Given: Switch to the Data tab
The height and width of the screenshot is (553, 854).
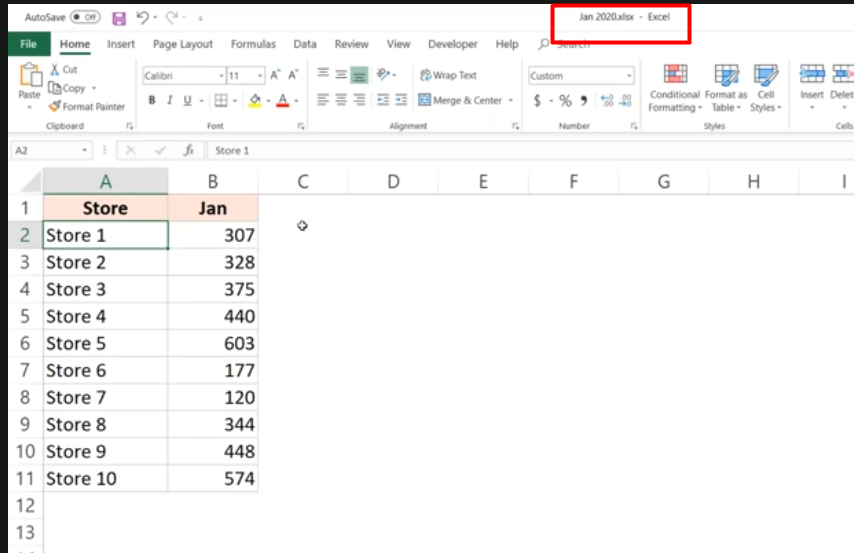Looking at the screenshot, I should (x=305, y=44).
